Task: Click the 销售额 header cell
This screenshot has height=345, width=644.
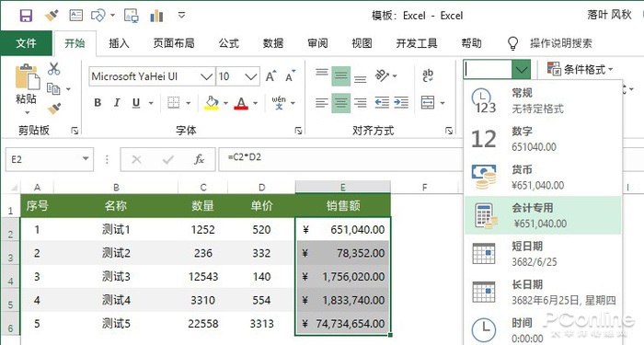Action: pyautogui.click(x=342, y=205)
